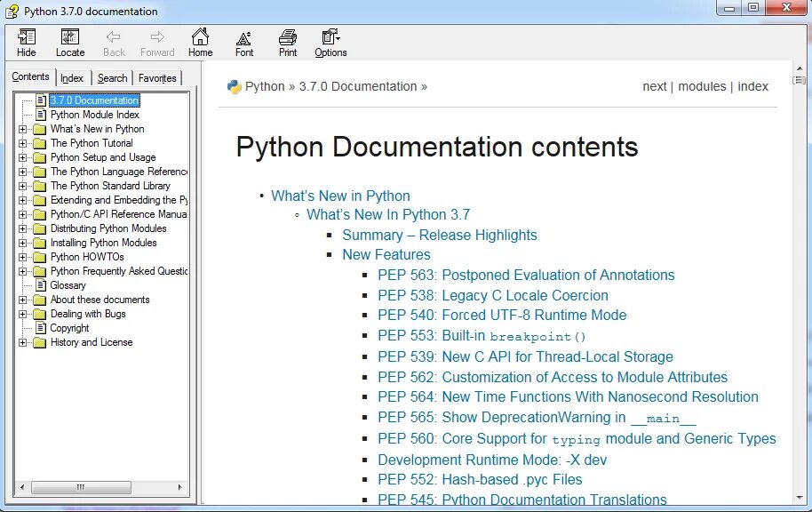This screenshot has width=812, height=512.
Task: Click the page scroll-down arrow
Action: [x=800, y=498]
